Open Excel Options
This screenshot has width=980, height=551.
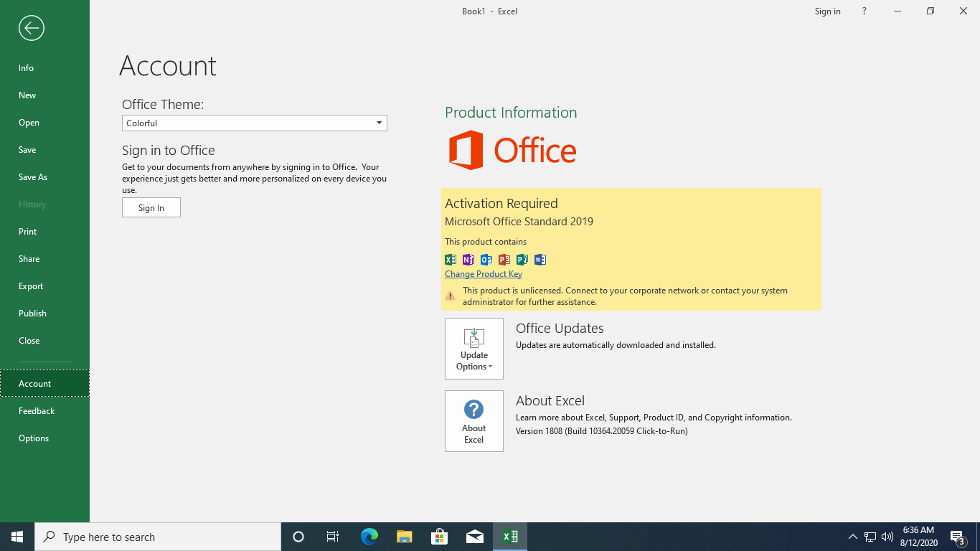[44, 438]
